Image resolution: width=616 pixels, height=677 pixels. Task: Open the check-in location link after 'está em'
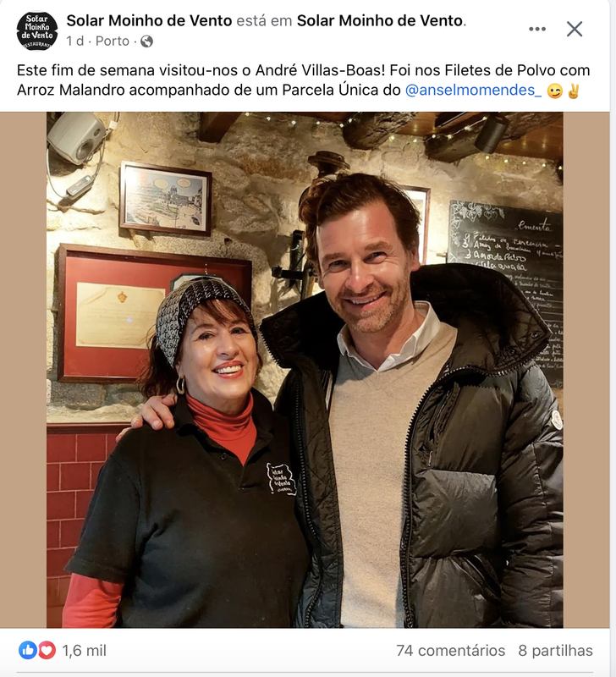click(380, 20)
